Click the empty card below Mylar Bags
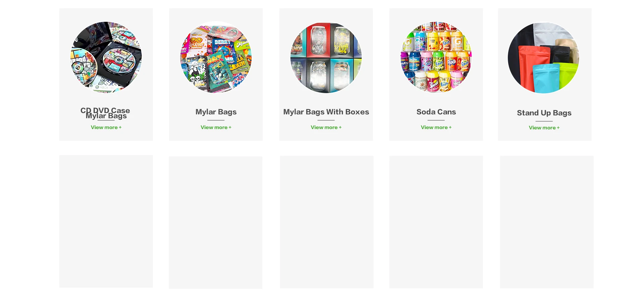The height and width of the screenshot is (298, 644). 216,223
